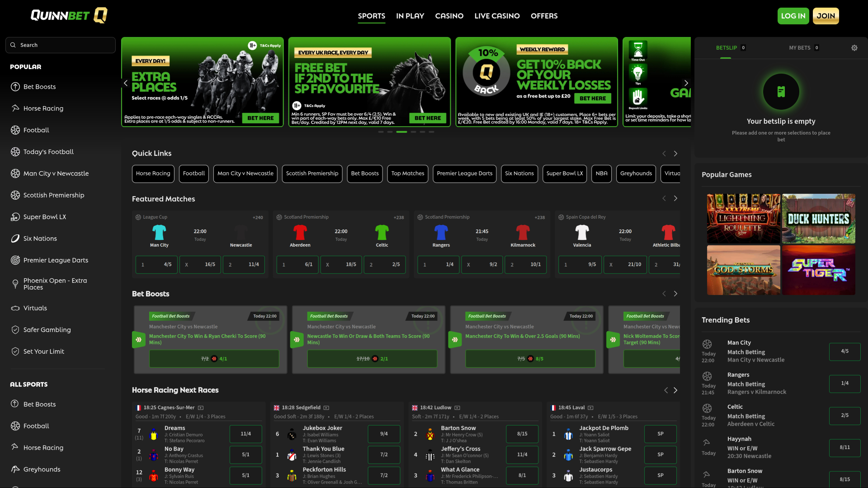Advance the promo banner carousel with the right arrow
This screenshot has width=868, height=488.
pos(686,83)
